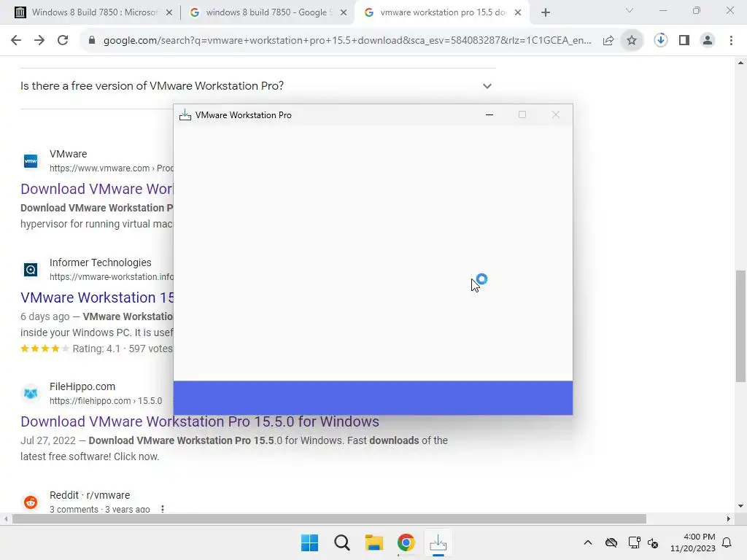Expand the free version of VMware question
Viewport: 747px width, 560px height.
[256, 86]
